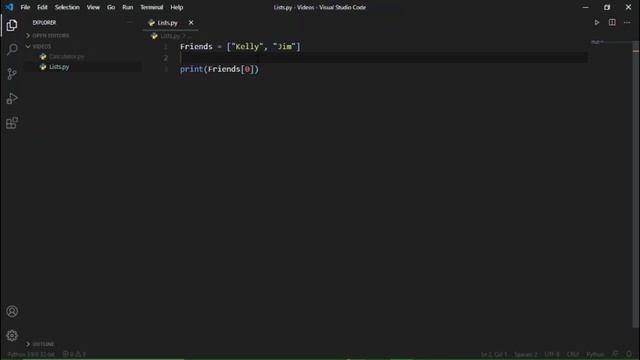Click the editor vertical scrollbar
Screen dimensions: 640x360
(636, 184)
